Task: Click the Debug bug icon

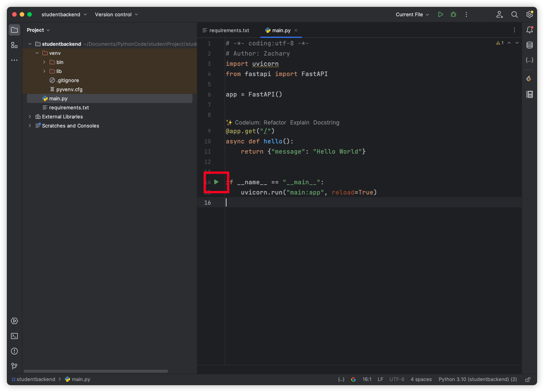Action: 453,14
